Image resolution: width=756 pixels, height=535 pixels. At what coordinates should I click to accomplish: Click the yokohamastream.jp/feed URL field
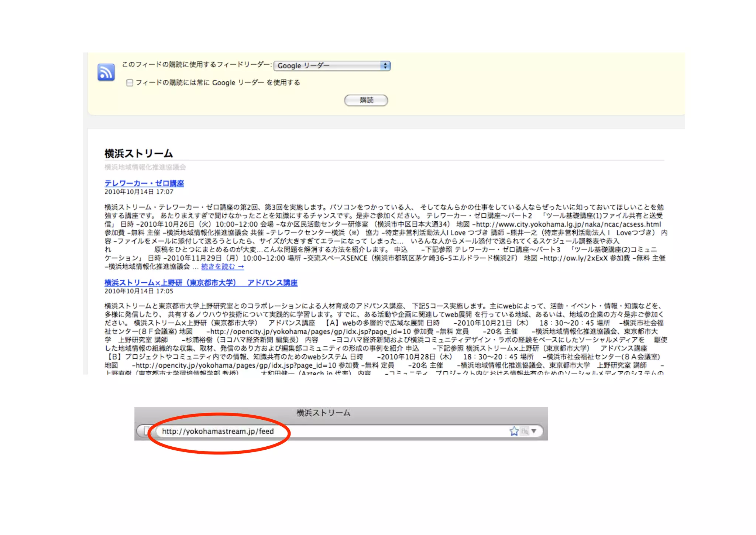(x=218, y=431)
